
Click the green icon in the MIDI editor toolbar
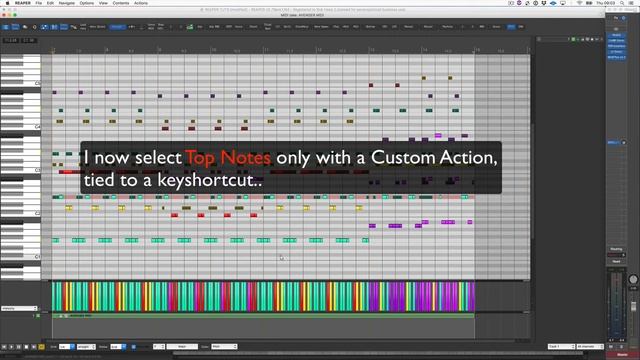tap(190, 27)
